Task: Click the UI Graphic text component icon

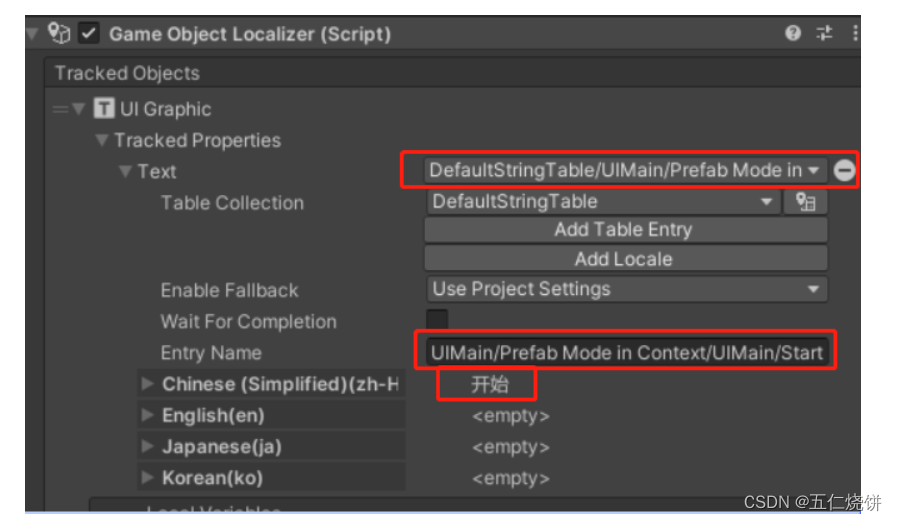Action: pyautogui.click(x=104, y=109)
